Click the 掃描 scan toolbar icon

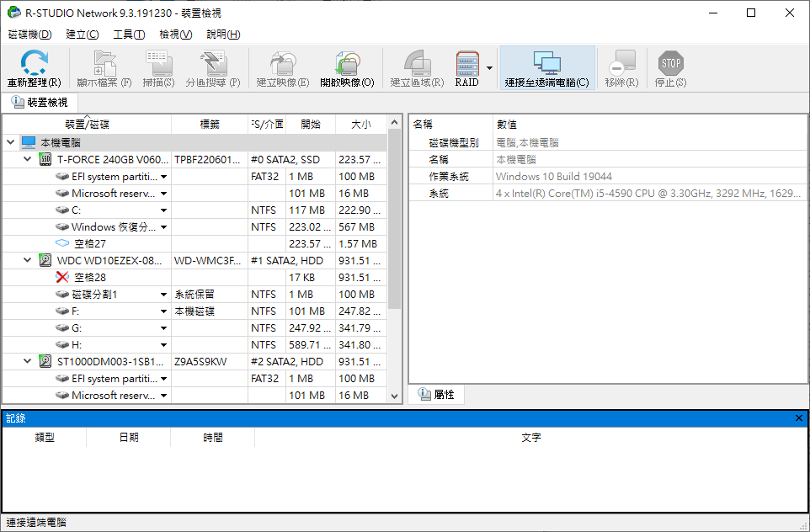(158, 63)
